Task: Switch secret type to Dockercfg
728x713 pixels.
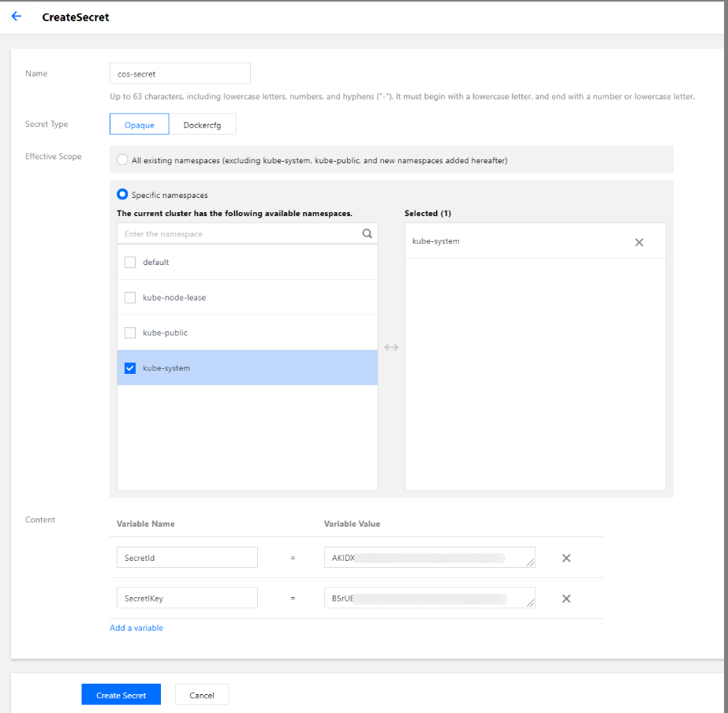Action: pyautogui.click(x=202, y=125)
